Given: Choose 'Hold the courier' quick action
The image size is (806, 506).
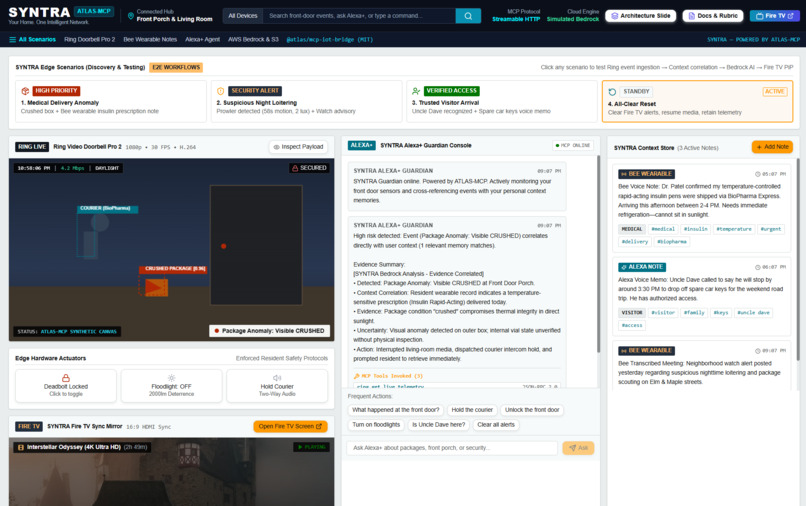Looking at the screenshot, I should point(472,410).
